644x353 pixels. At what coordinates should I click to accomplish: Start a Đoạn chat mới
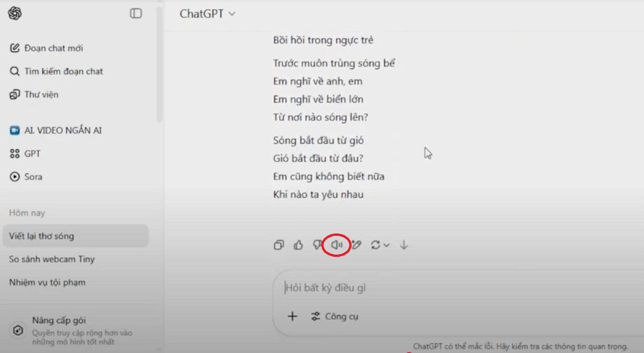point(47,48)
